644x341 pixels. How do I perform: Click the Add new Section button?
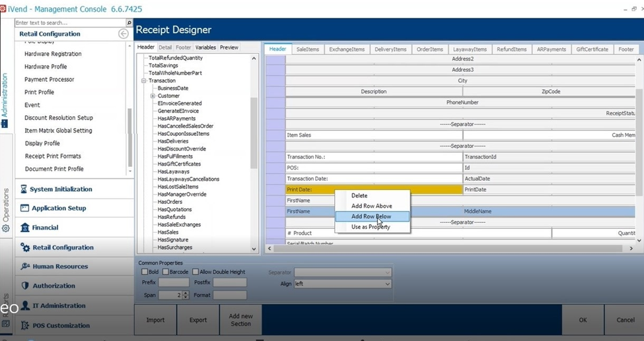[240, 320]
